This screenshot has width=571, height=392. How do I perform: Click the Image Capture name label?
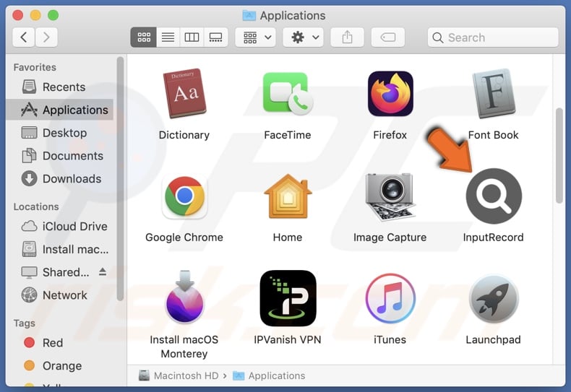coord(390,238)
